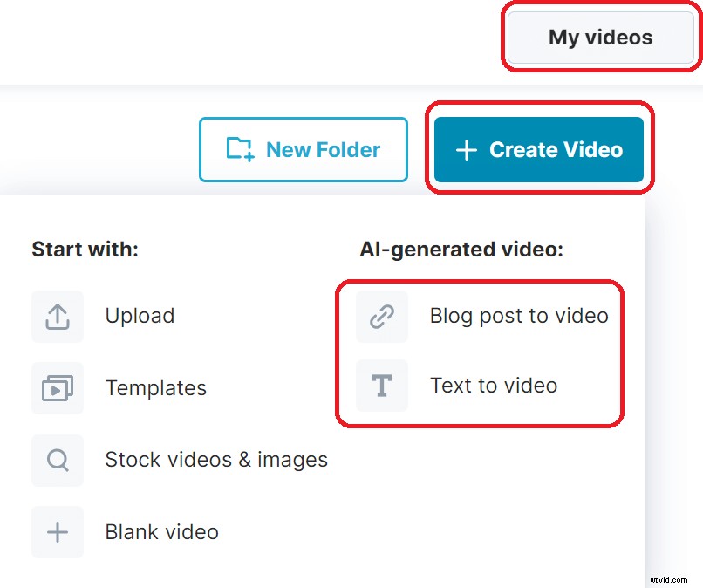Click the link icon for Blog post to video
This screenshot has width=703, height=588.
(x=382, y=316)
